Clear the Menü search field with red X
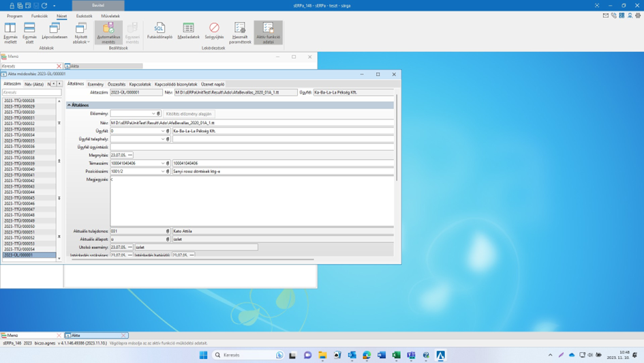Screen dimensions: 644x363 coord(59,66)
